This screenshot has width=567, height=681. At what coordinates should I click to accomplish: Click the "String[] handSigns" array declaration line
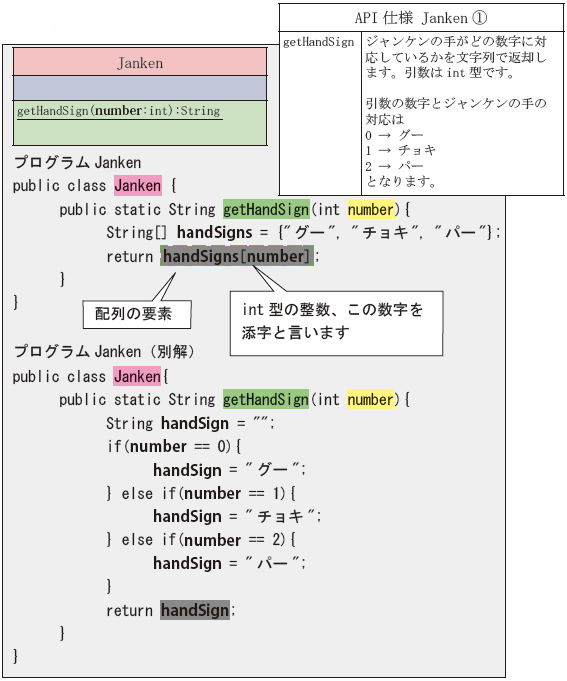click(x=303, y=232)
